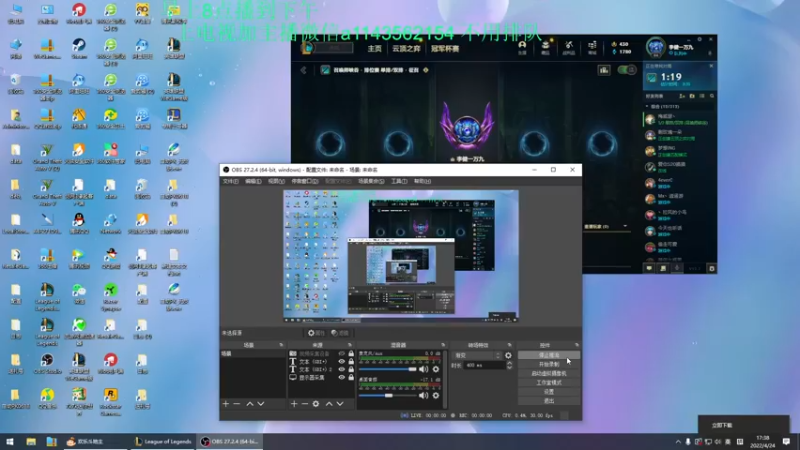This screenshot has height=450, width=800.
Task: Add friend icon in League friends list
Action: tap(682, 96)
